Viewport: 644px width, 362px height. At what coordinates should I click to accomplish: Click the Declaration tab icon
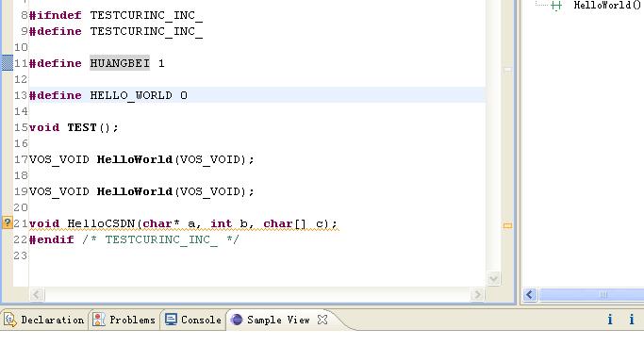[x=9, y=320]
